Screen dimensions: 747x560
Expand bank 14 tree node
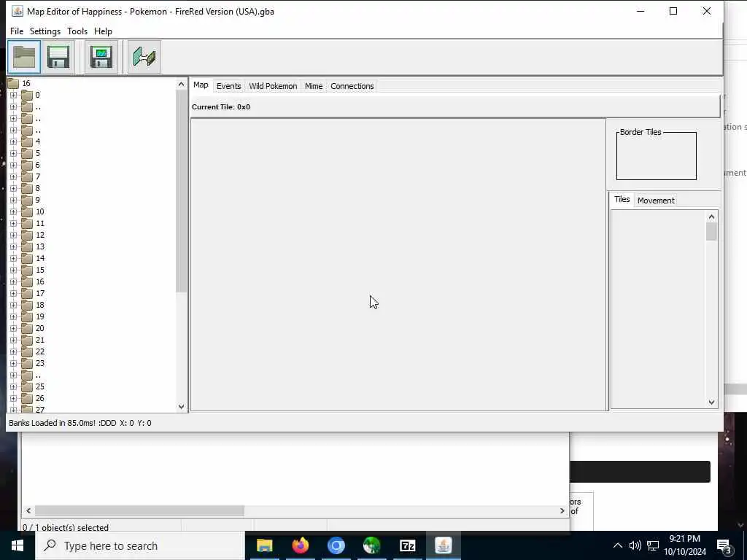pyautogui.click(x=13, y=259)
